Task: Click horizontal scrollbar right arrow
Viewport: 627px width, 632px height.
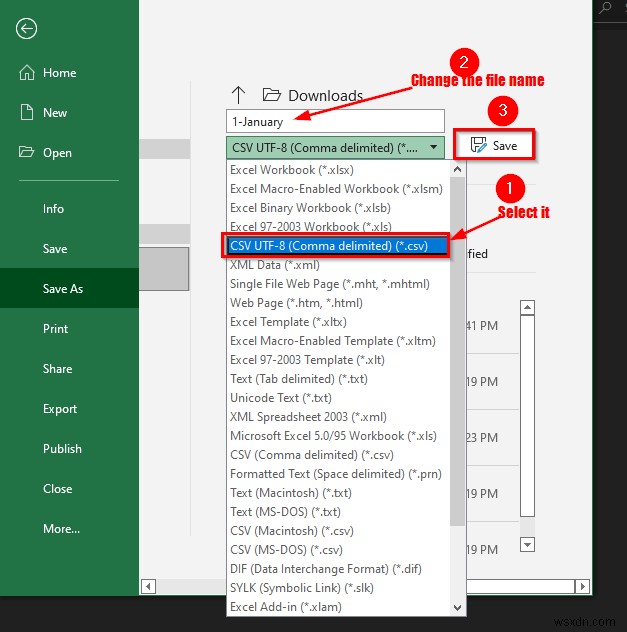Action: click(x=582, y=586)
